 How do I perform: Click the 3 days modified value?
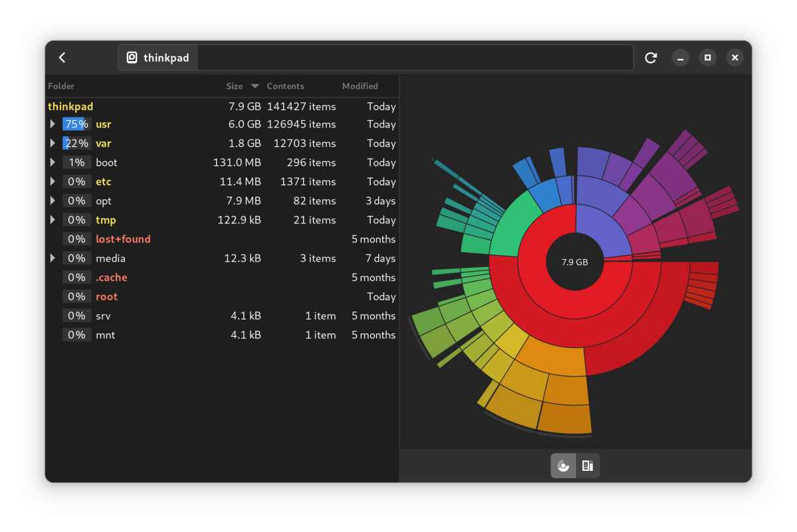click(x=380, y=201)
